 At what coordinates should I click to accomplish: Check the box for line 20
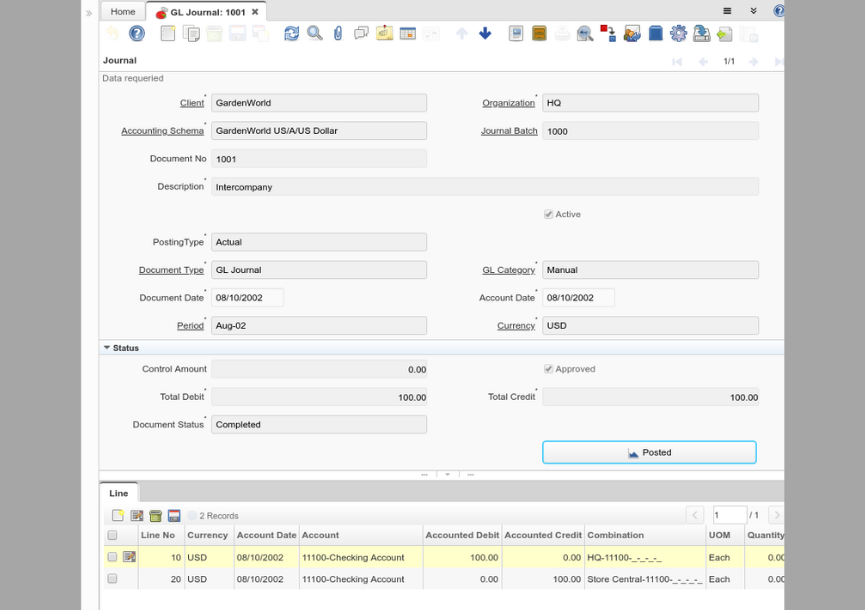click(x=113, y=579)
